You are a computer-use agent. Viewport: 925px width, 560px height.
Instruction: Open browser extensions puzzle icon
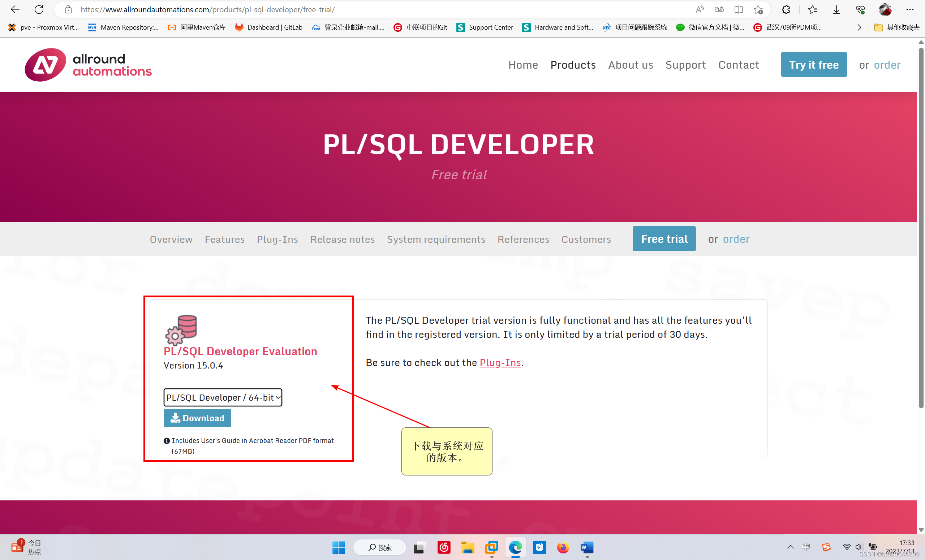point(786,9)
